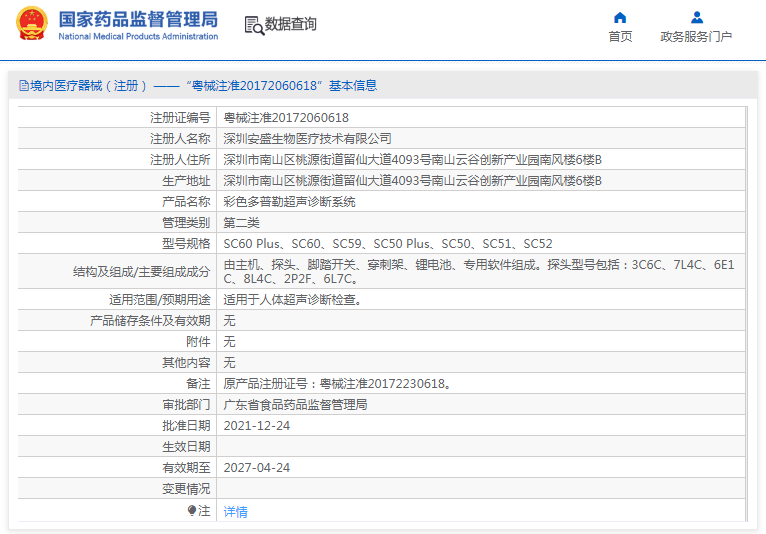Open 政务服务门户 text link

[696, 37]
